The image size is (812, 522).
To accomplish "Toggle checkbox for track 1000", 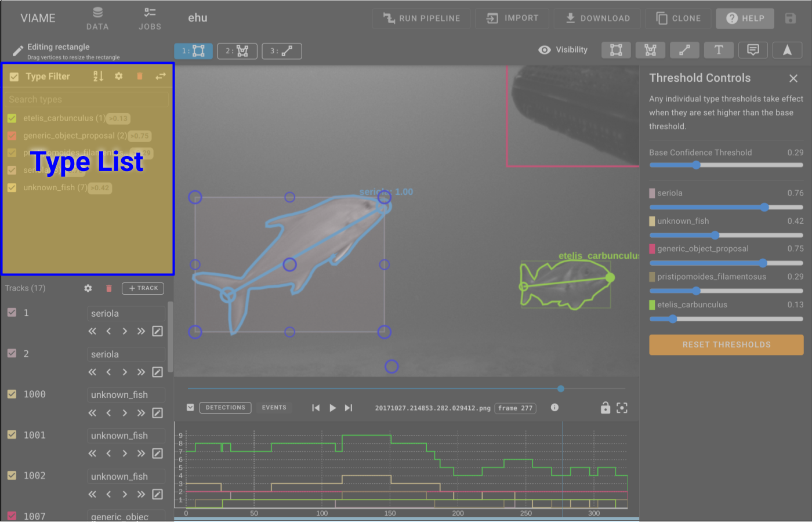I will [12, 394].
